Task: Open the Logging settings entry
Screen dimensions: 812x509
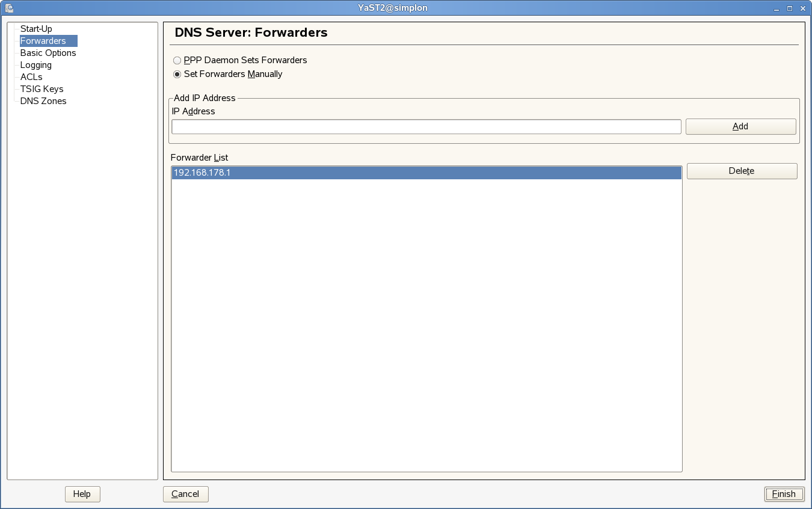Action: click(x=36, y=65)
